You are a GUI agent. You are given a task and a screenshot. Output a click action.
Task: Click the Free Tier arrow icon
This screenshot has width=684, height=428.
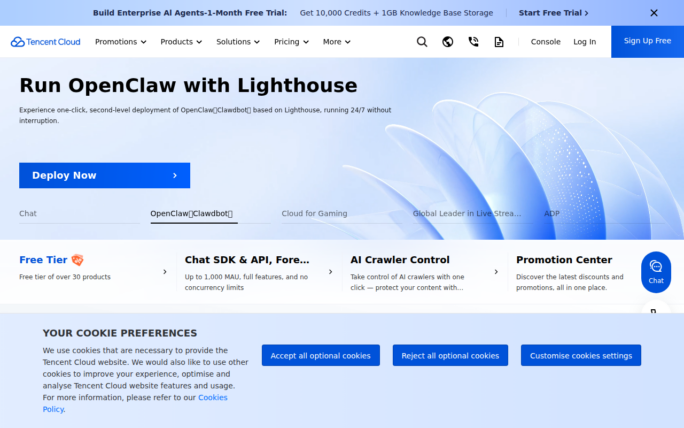[x=165, y=271]
